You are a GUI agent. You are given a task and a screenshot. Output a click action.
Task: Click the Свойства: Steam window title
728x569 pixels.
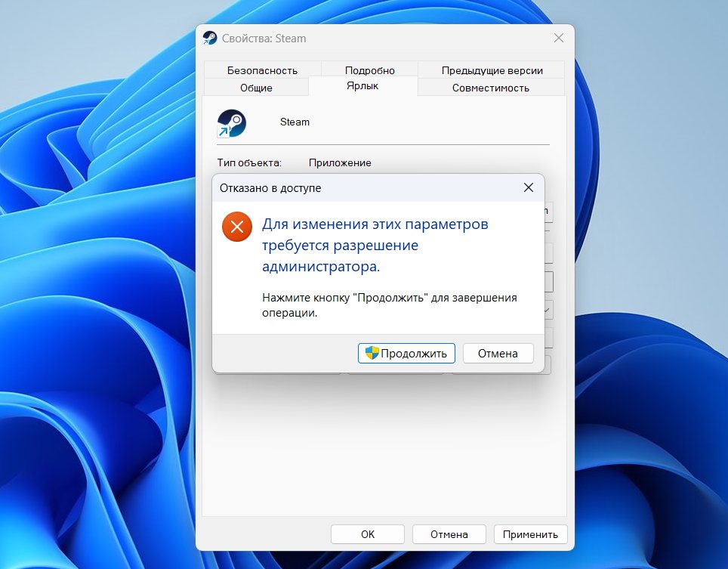(x=264, y=39)
